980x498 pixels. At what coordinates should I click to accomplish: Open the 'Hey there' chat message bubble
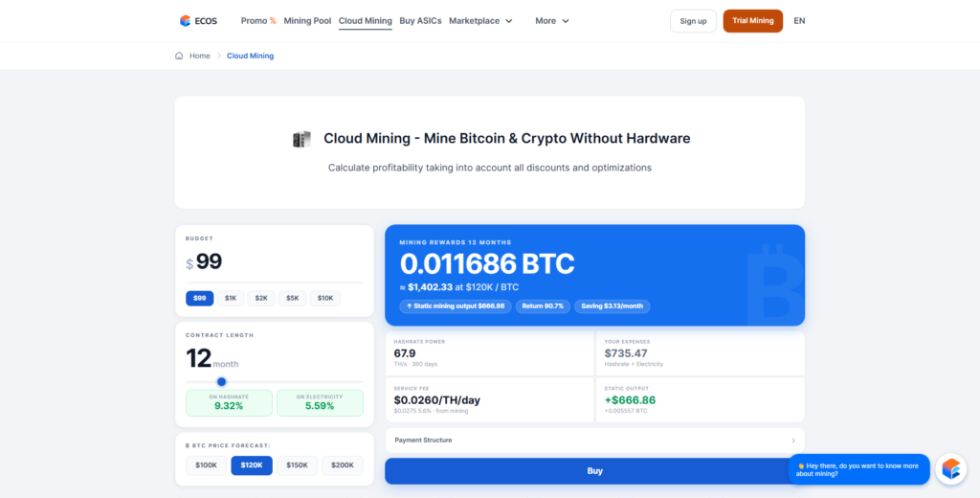[858, 469]
